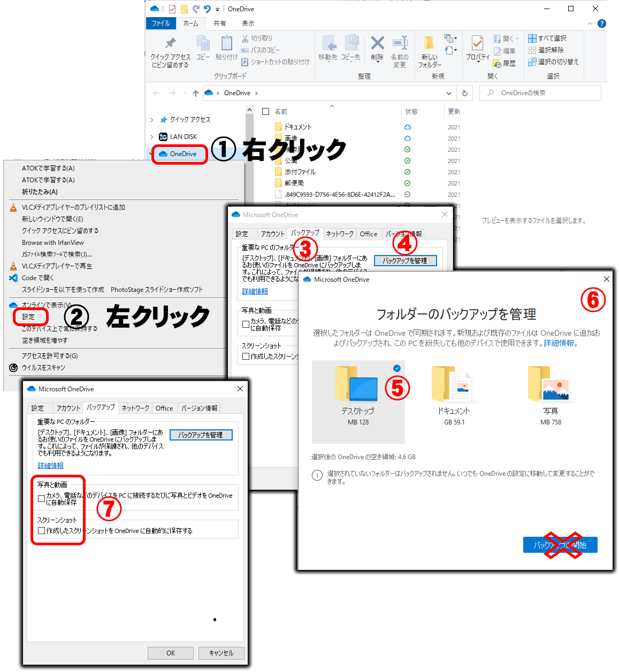This screenshot has width=619, height=672.
Task: Click 選択の切り替え in the ribbon
Action: pos(553,62)
